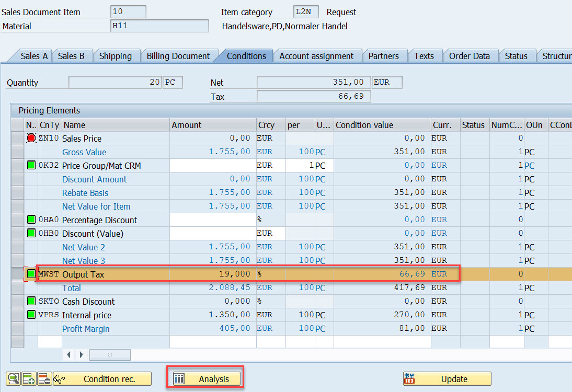The height and width of the screenshot is (392, 572).
Task: Open the Quantity unit PC selector
Action: pos(173,82)
